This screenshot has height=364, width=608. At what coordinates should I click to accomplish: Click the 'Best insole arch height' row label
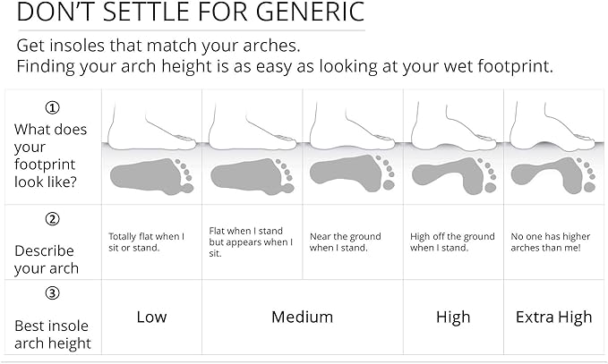[x=52, y=334]
